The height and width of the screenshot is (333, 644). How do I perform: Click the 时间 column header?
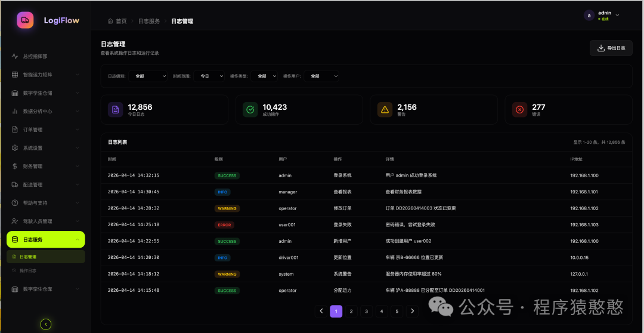[112, 159]
